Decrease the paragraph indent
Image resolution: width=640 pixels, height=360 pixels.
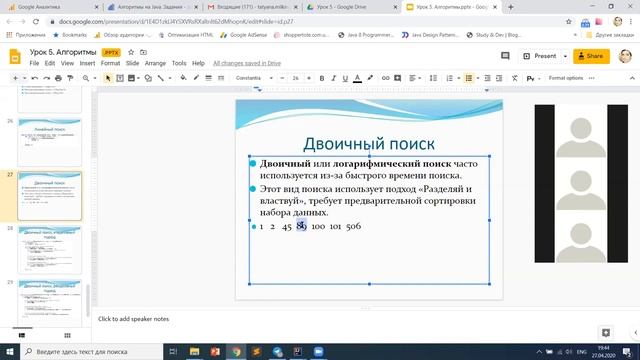(x=487, y=78)
